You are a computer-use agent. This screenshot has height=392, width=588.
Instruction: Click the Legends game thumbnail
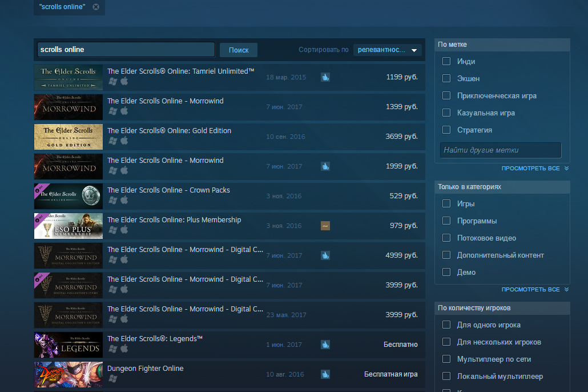pos(69,345)
